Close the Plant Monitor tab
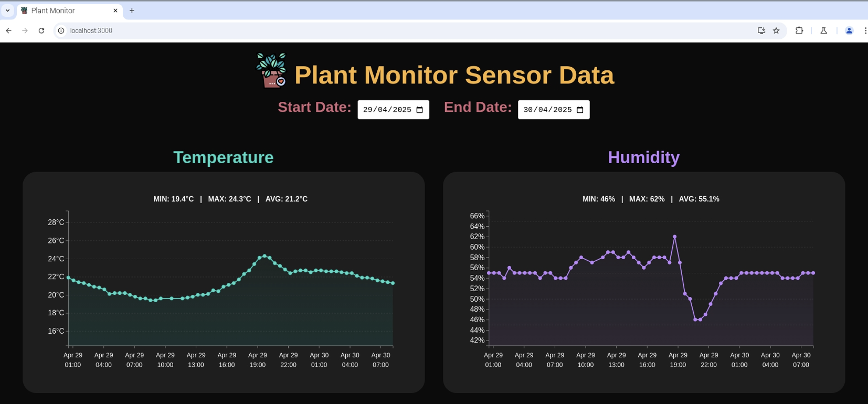Viewport: 868px width, 404px height. tap(115, 10)
